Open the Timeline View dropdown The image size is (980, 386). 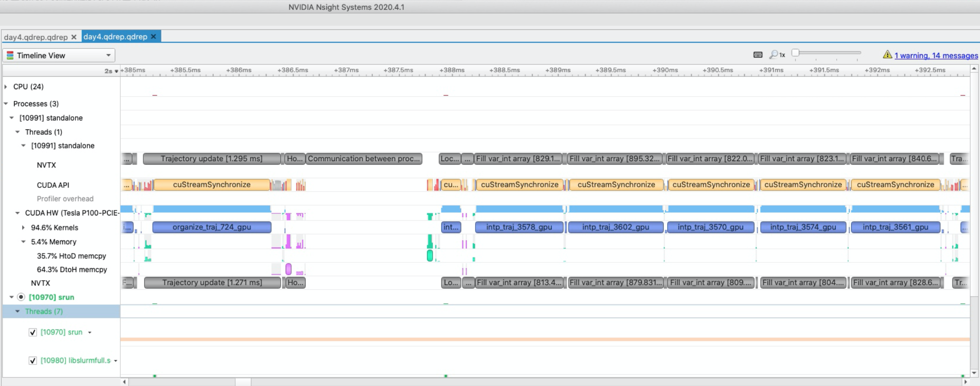click(x=59, y=55)
